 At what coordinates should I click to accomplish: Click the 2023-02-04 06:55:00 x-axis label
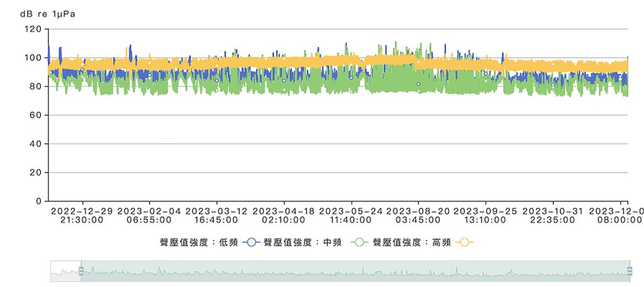(x=149, y=215)
